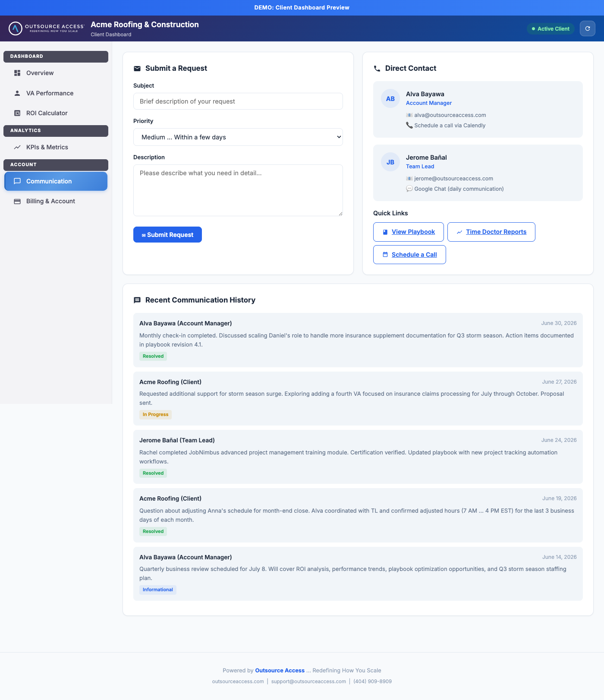The height and width of the screenshot is (700, 604).
Task: Click the Communication chat bubble icon
Action: point(17,181)
